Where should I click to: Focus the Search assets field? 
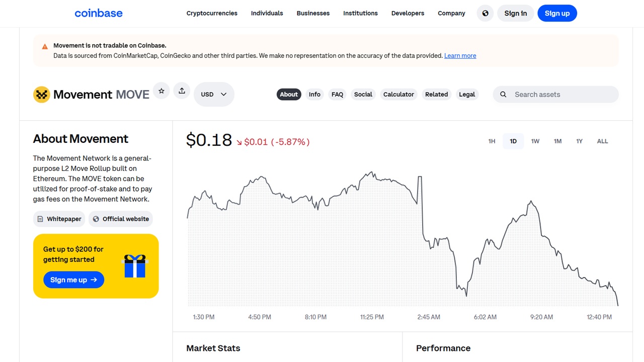tap(556, 95)
